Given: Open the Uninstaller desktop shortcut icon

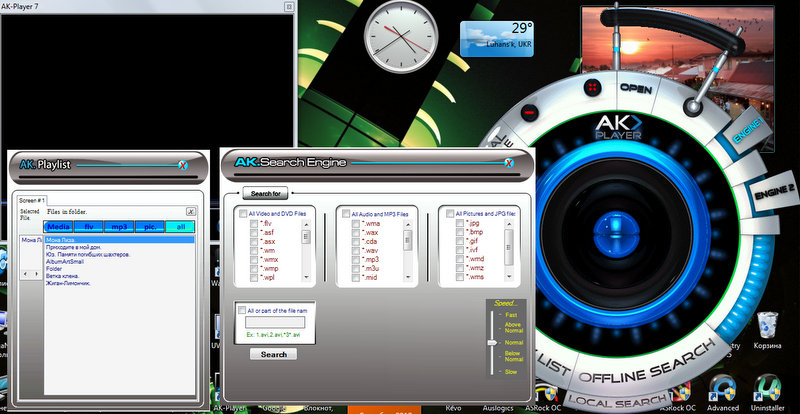Looking at the screenshot, I should [x=767, y=393].
